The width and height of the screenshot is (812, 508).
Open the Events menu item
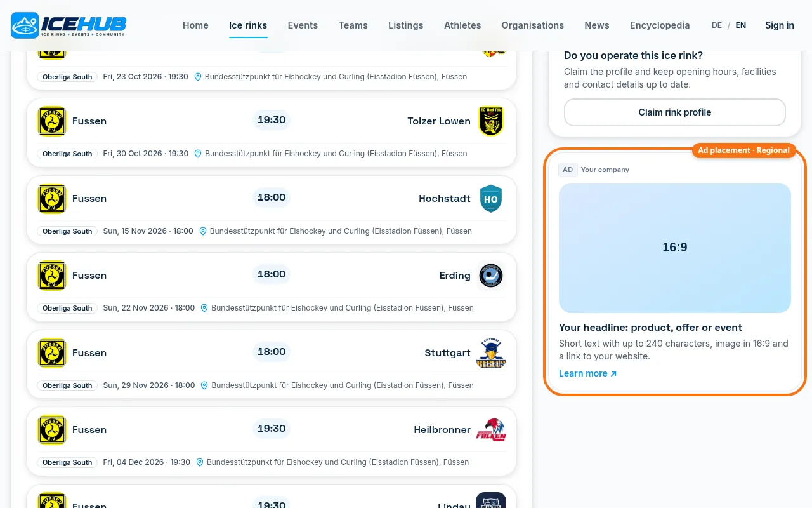coord(303,25)
